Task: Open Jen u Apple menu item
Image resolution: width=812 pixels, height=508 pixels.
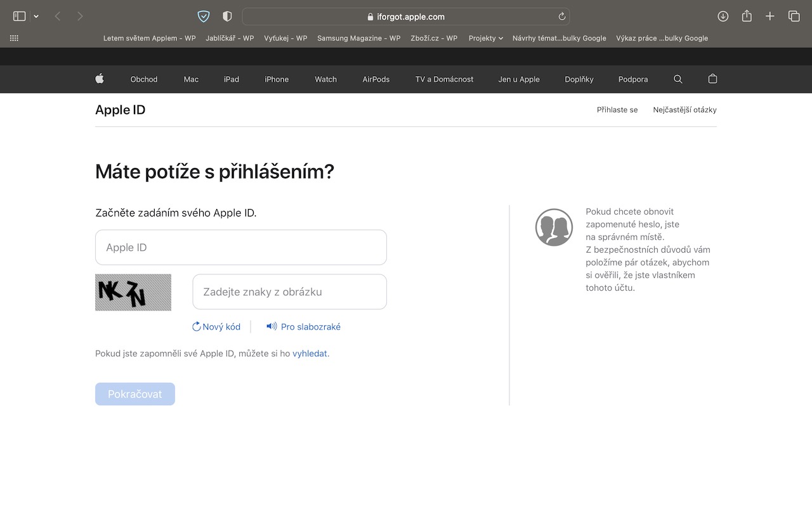Action: [519, 79]
